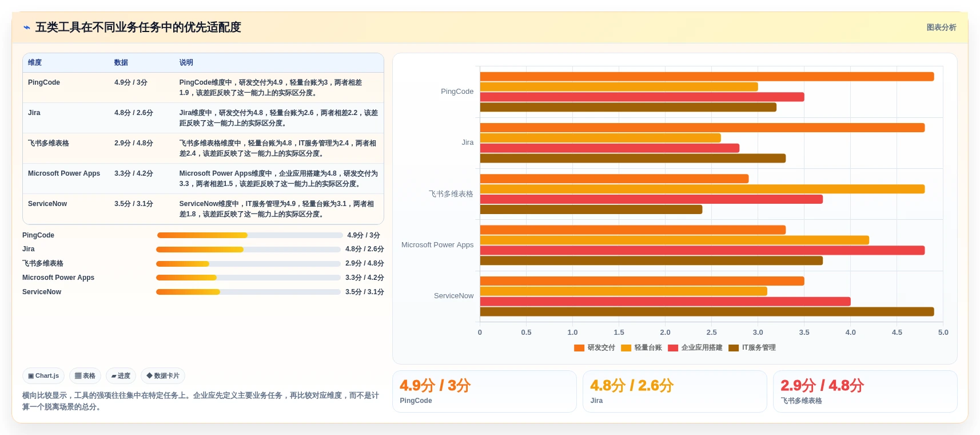This screenshot has height=435, width=980.
Task: Select Microsoft Power Apps table row name
Action: pyautogui.click(x=64, y=173)
